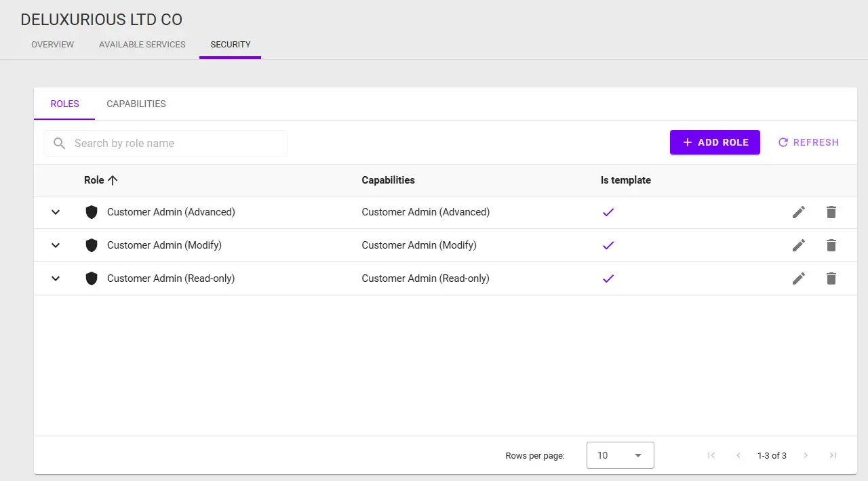Click the 1-3 of 3 pagination text
Viewport: 868px width, 481px height.
(772, 455)
